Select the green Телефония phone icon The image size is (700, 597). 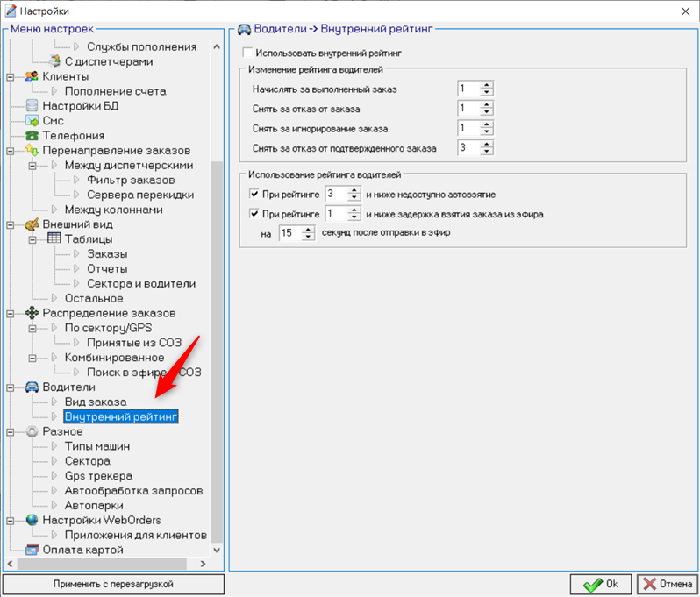tap(32, 135)
